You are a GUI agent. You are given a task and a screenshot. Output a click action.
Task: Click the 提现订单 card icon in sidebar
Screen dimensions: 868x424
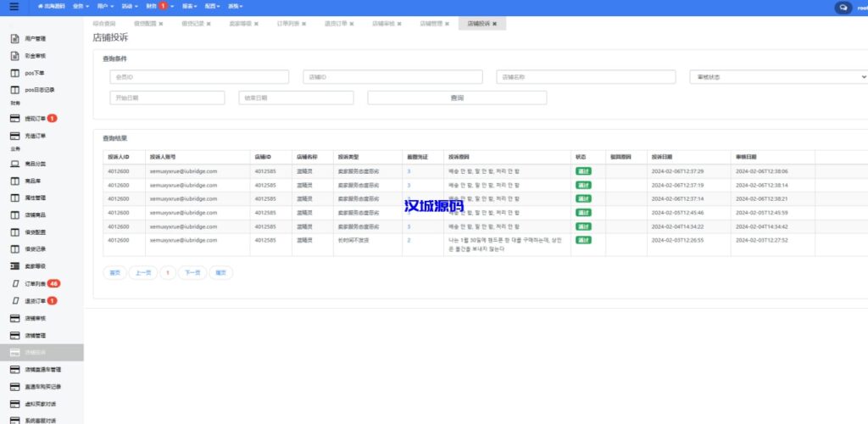pyautogui.click(x=14, y=119)
